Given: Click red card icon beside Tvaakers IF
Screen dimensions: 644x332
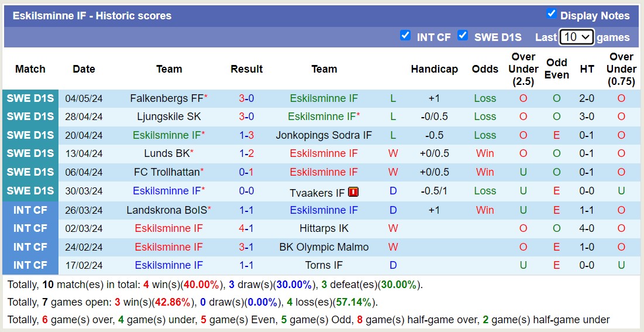Looking at the screenshot, I should [353, 192].
